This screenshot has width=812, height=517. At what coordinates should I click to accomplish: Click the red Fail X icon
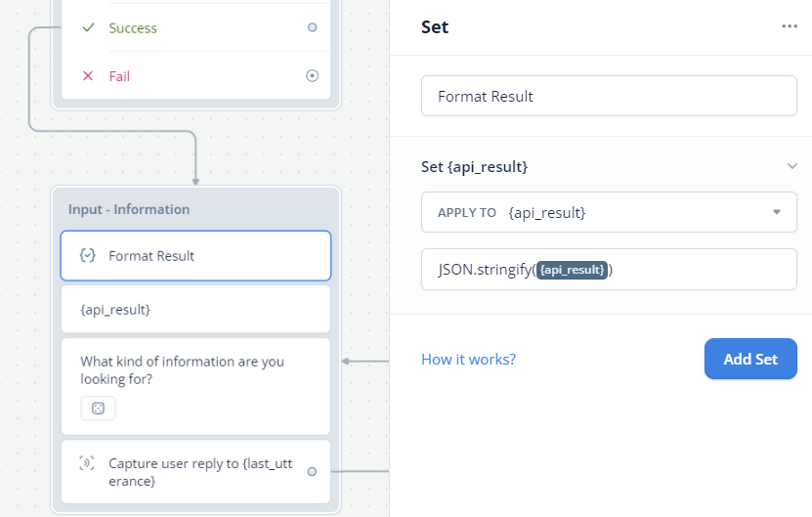[x=88, y=76]
